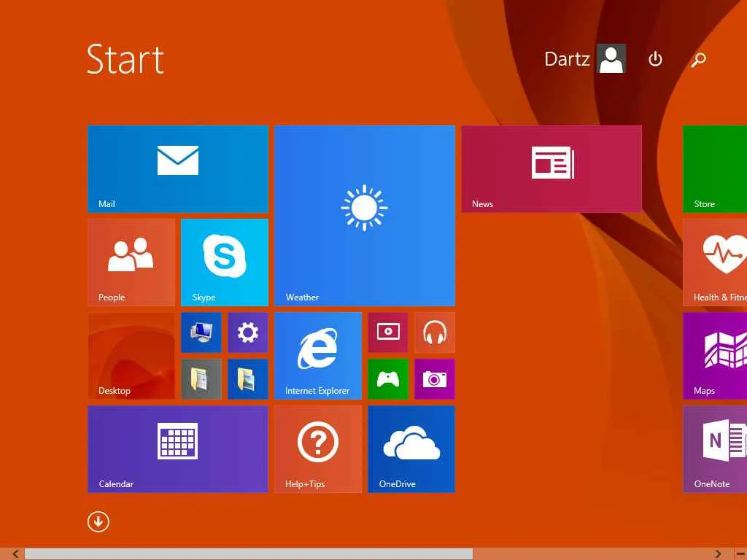Open the Maps tile
The width and height of the screenshot is (747, 560).
[715, 355]
